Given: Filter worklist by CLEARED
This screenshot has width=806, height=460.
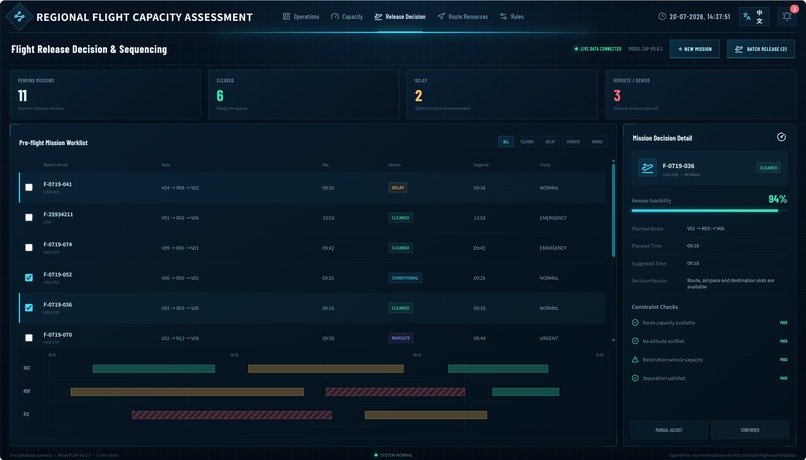Looking at the screenshot, I should point(527,141).
